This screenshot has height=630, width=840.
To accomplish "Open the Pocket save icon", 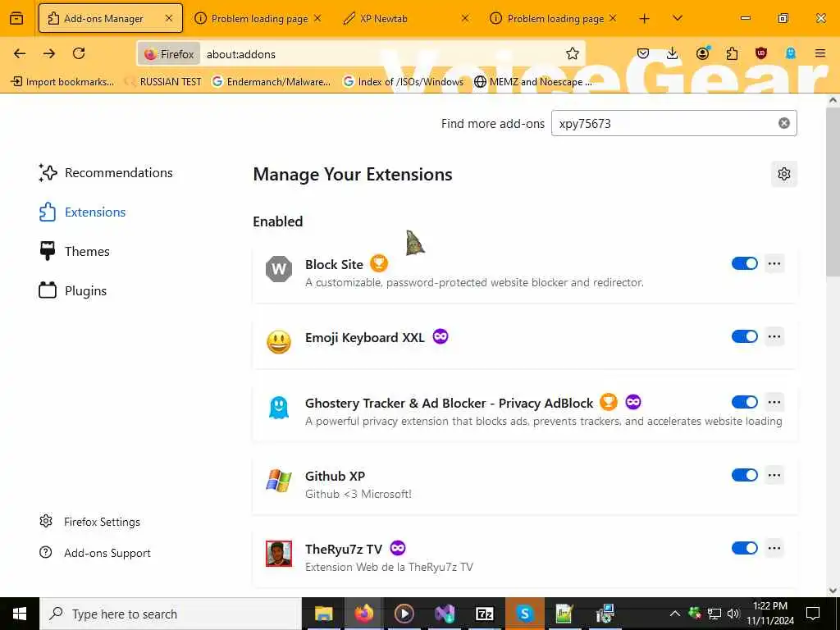I will click(x=643, y=53).
